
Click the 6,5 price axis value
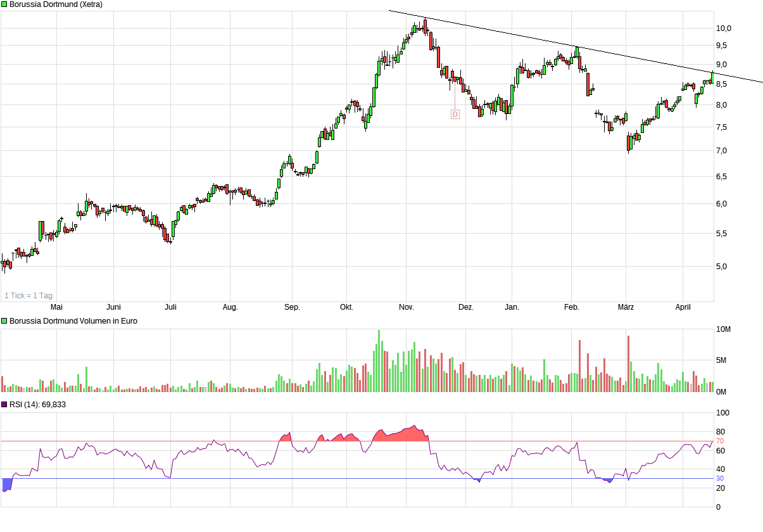[x=722, y=177]
